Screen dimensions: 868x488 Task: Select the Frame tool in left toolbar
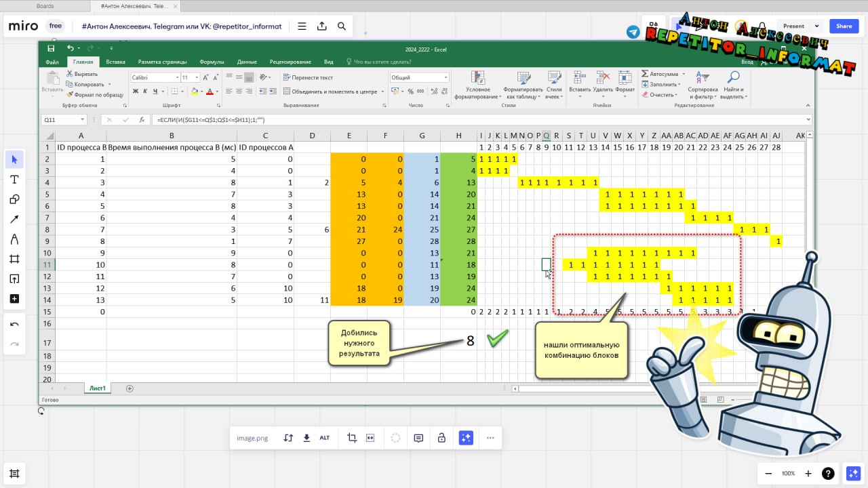pyautogui.click(x=14, y=259)
